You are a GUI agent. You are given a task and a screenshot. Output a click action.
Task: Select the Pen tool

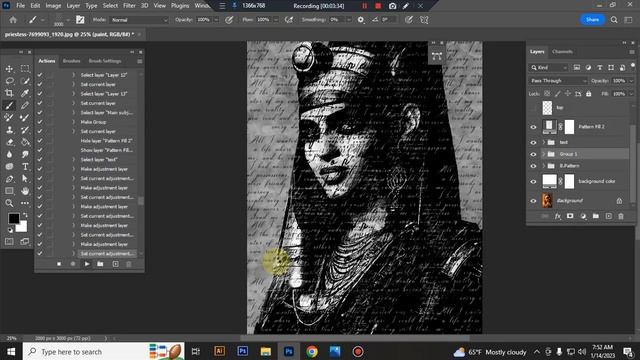click(x=9, y=179)
